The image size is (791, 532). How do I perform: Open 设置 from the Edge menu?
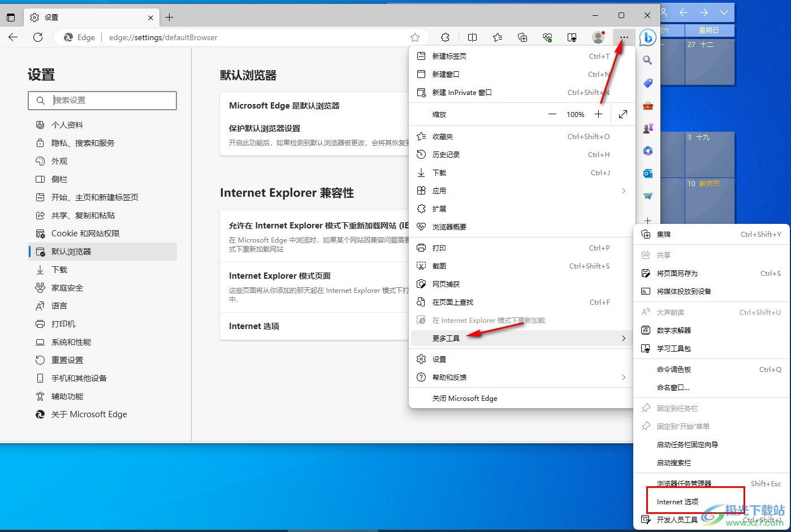521,359
